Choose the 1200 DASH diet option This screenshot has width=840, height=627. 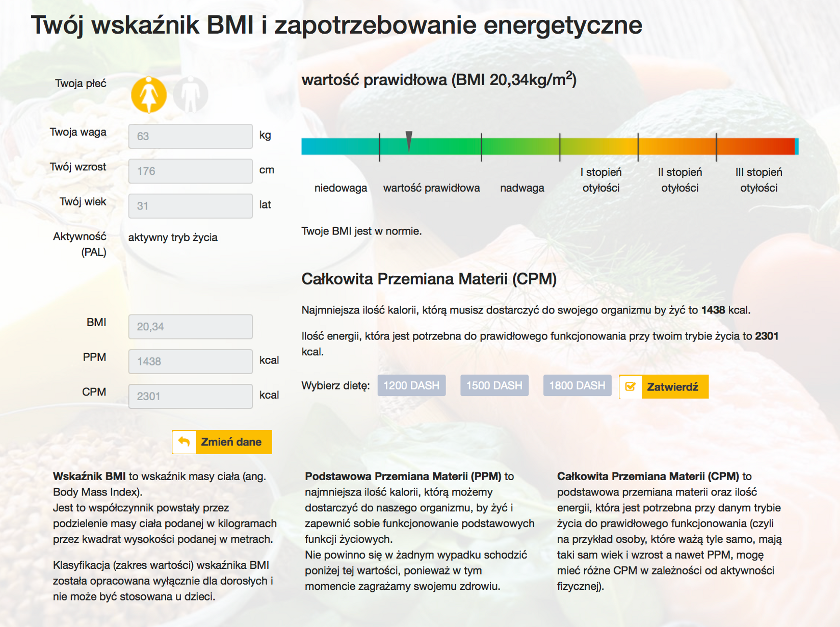point(411,386)
